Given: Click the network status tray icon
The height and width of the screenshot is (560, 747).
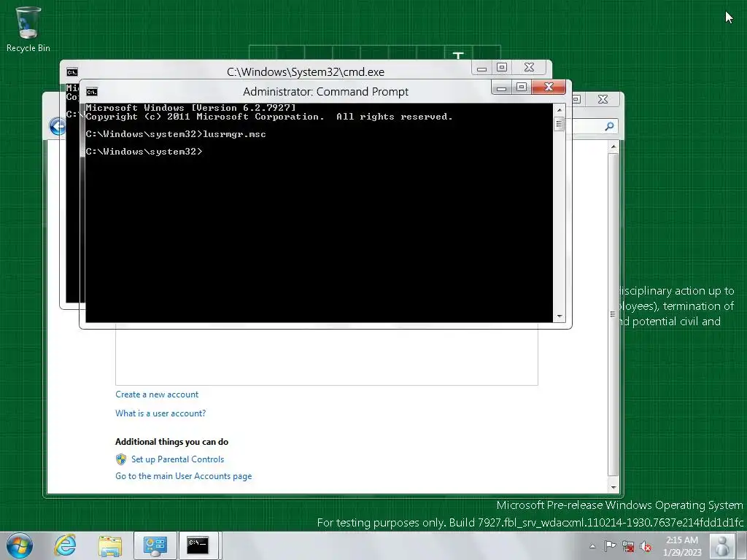Looking at the screenshot, I should [628, 546].
